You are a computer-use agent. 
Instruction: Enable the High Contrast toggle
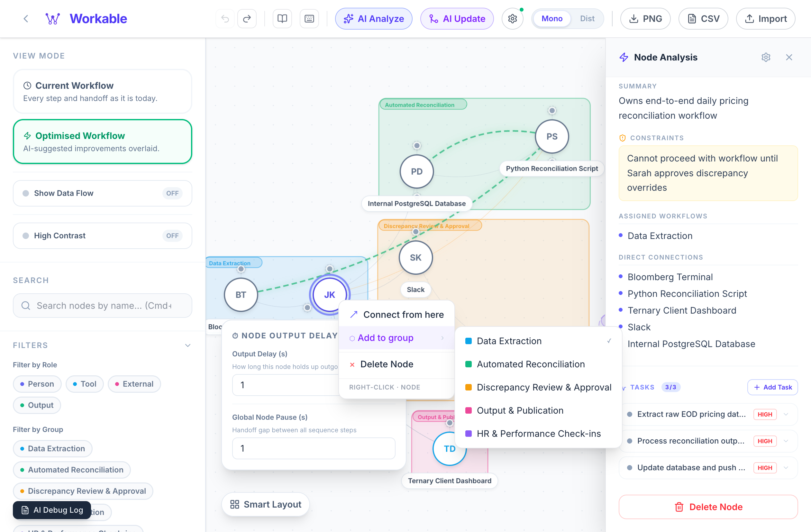[172, 236]
